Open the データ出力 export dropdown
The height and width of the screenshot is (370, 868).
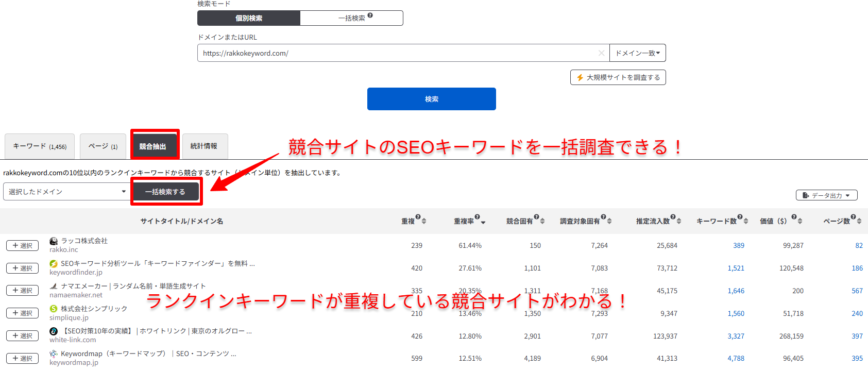coord(826,195)
